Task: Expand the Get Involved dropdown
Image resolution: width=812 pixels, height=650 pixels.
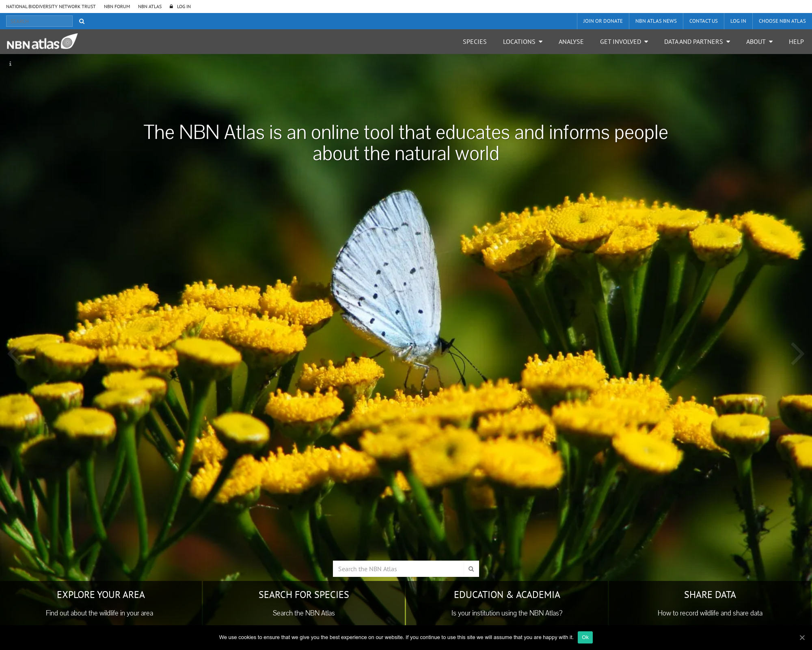Action: [624, 42]
